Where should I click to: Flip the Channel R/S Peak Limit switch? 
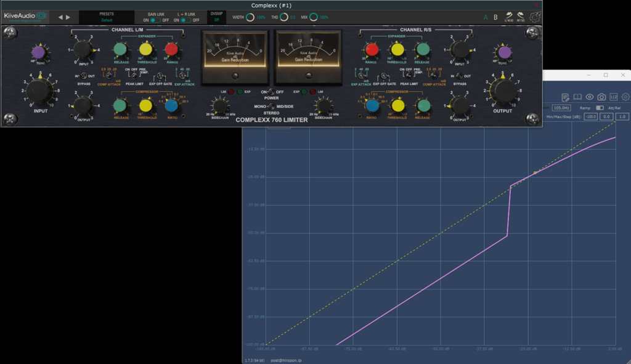(x=409, y=76)
